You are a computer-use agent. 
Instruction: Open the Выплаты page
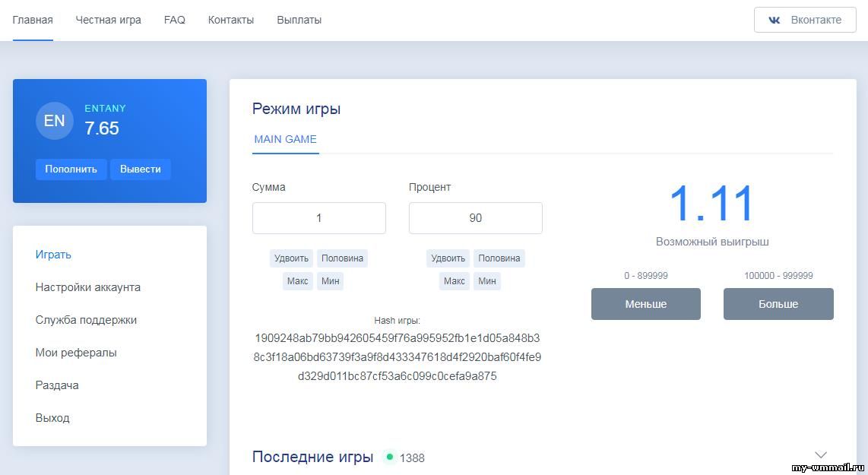tap(299, 20)
